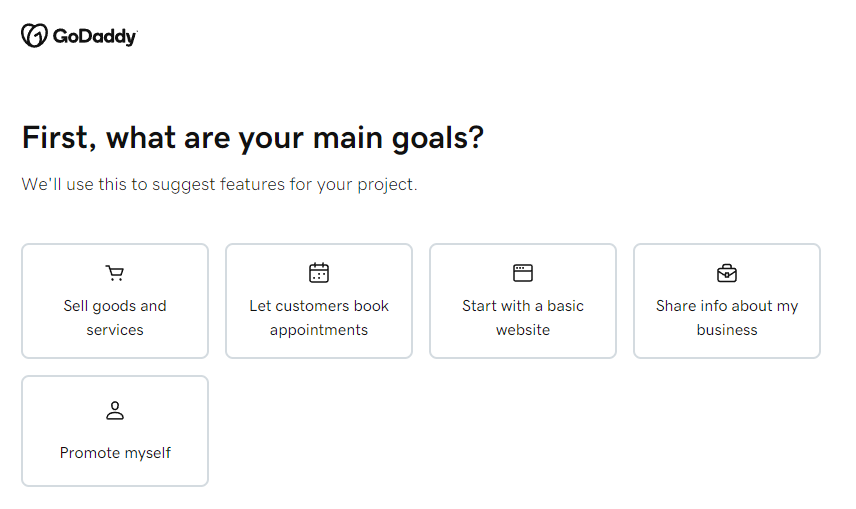Open the GoDaddy wordmark home link
Screen dimensions: 856x509
coord(94,37)
